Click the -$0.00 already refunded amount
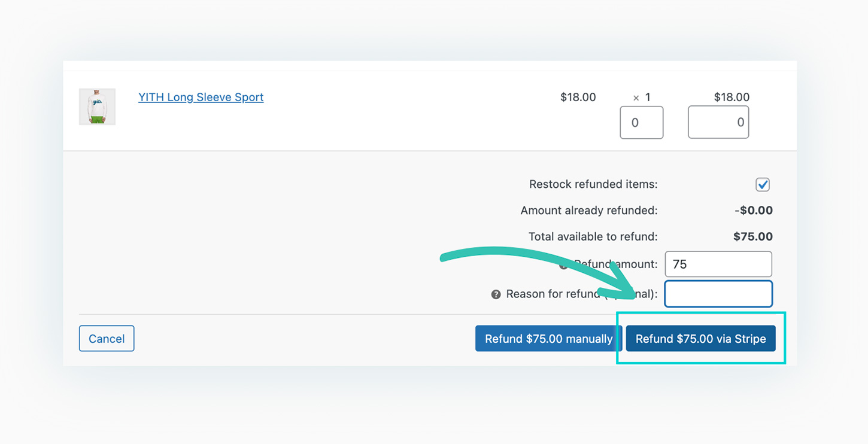Viewport: 868px width, 444px height. click(753, 211)
